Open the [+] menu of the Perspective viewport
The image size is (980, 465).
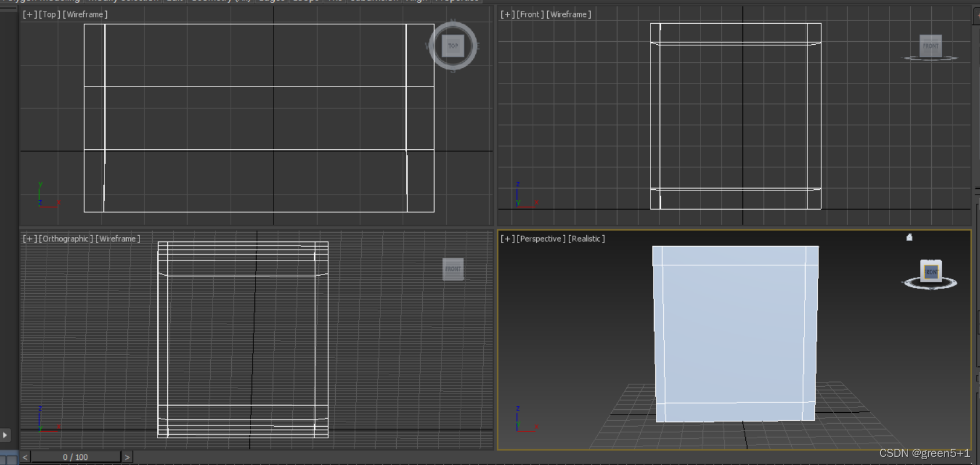coord(508,239)
